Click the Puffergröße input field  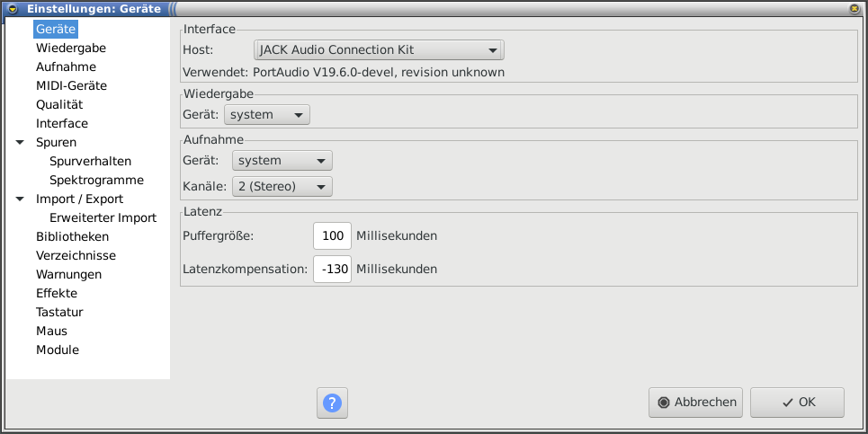click(332, 236)
